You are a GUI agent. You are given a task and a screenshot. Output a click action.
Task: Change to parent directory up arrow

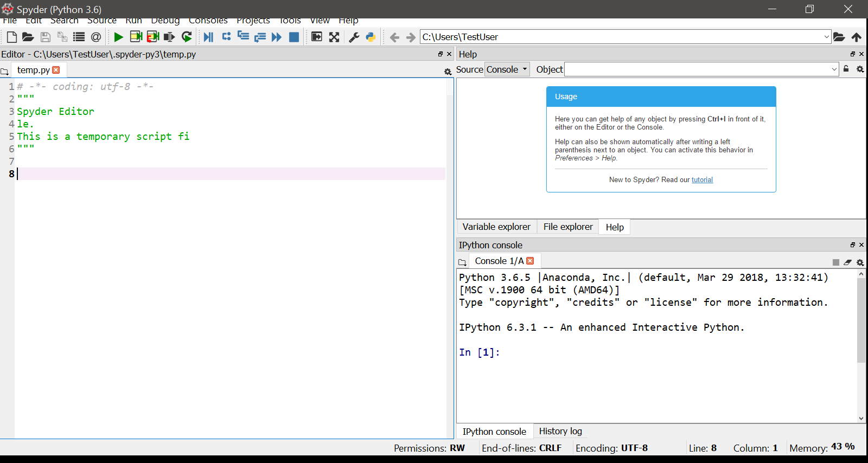(x=857, y=37)
